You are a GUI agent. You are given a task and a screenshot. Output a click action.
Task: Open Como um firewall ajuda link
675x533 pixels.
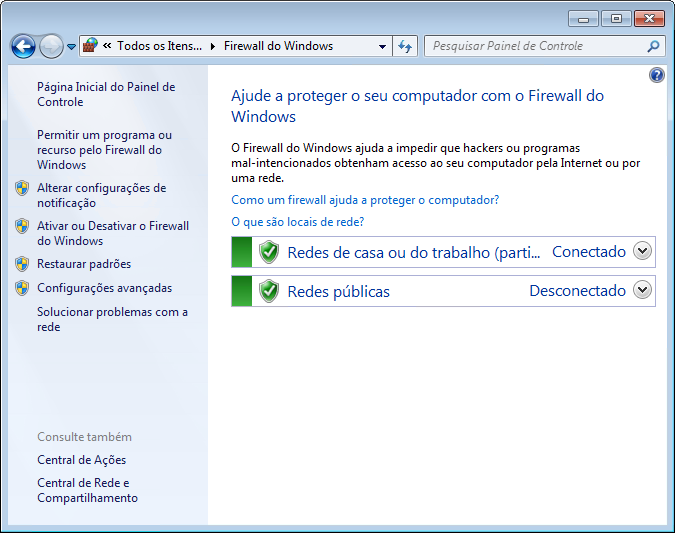click(x=365, y=200)
